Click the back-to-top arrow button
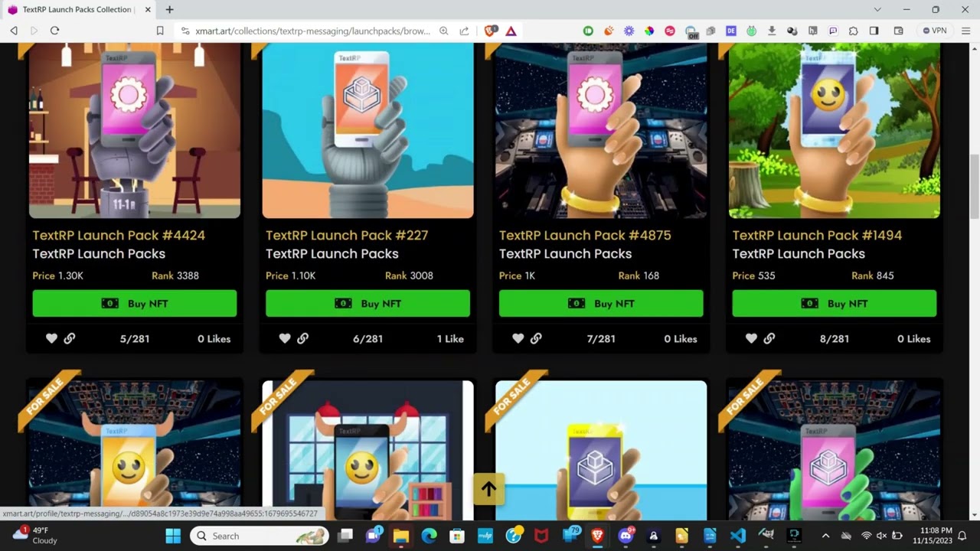Screen dimensions: 980x551 click(488, 489)
